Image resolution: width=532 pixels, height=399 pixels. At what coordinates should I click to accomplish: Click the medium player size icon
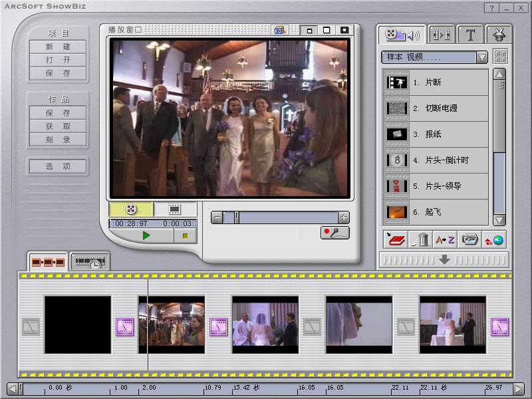(x=327, y=31)
